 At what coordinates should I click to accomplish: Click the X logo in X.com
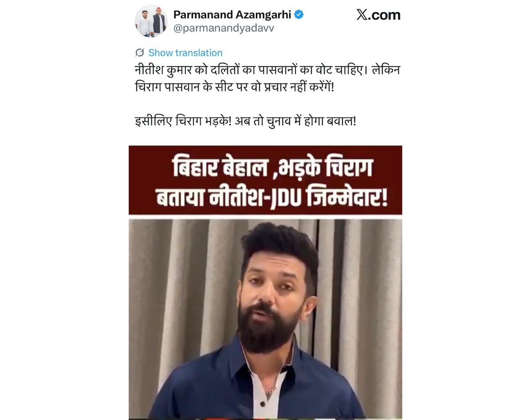[362, 15]
